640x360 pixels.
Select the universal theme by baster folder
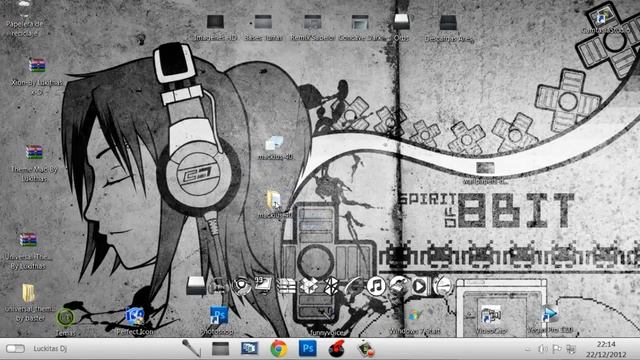click(29, 292)
